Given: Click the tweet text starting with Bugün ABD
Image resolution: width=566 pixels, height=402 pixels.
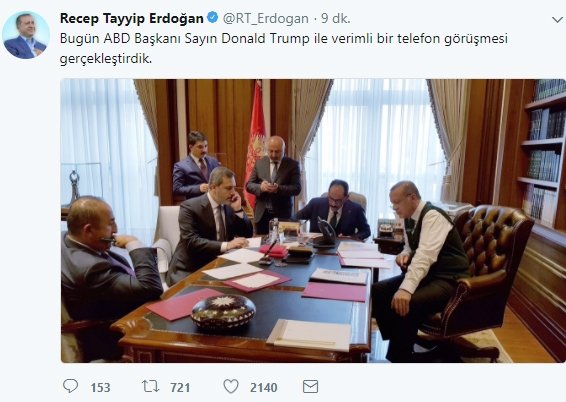Looking at the screenshot, I should point(284,48).
